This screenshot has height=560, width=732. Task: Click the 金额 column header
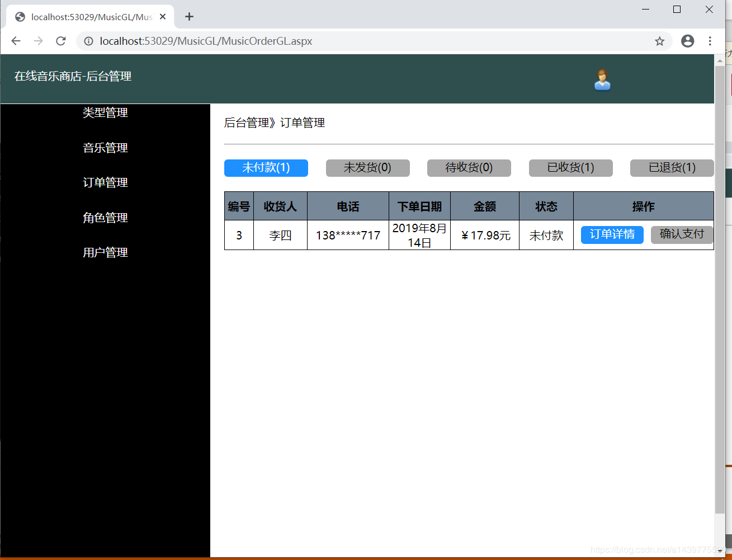click(485, 206)
